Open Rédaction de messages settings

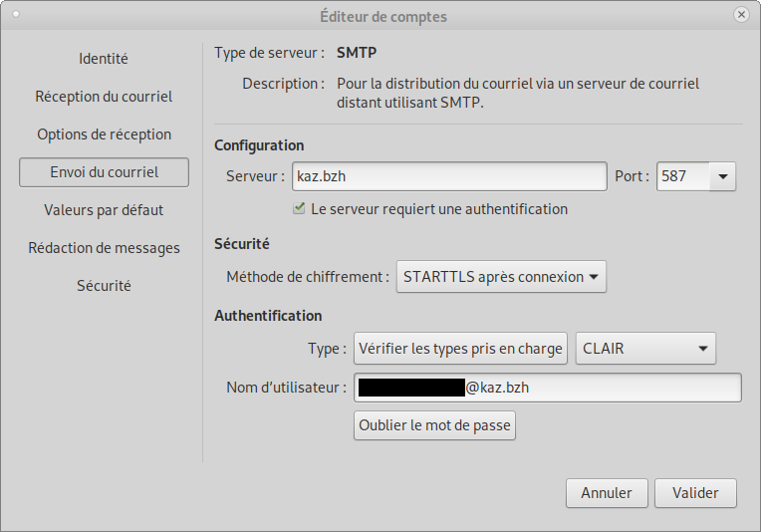point(104,248)
